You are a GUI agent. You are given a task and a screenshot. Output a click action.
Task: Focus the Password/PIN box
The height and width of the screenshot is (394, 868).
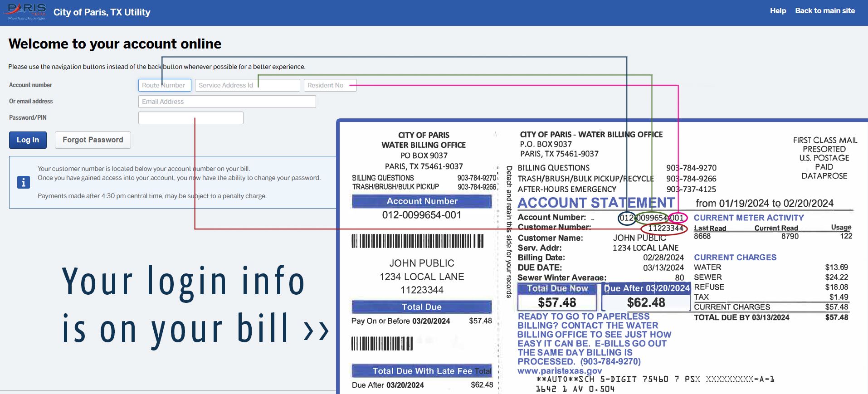click(x=190, y=118)
